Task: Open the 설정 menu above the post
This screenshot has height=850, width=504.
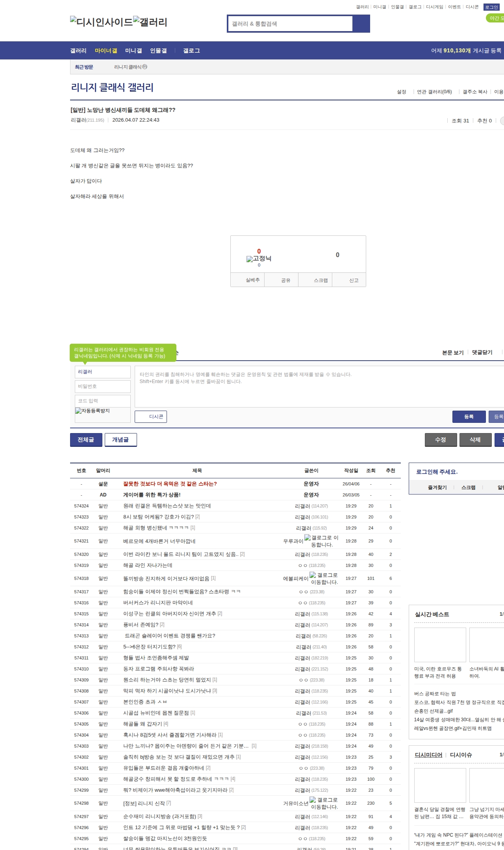Action: (402, 92)
